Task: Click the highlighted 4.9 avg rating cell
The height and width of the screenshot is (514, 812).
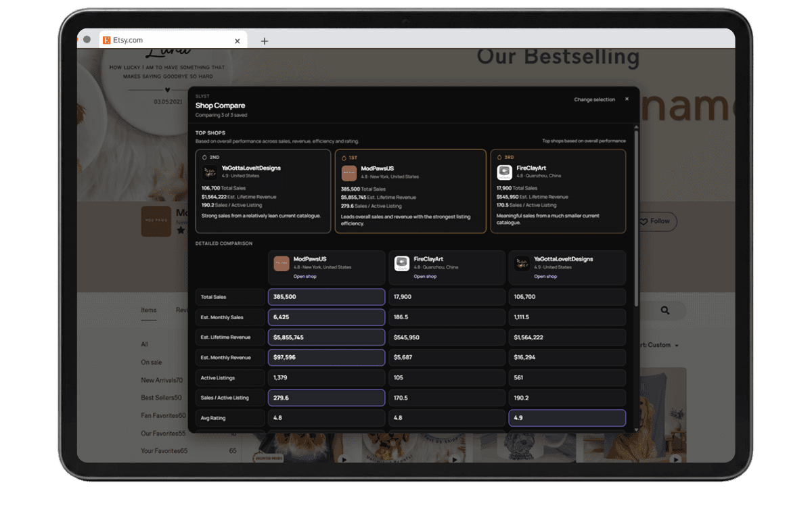Action: pyautogui.click(x=567, y=418)
